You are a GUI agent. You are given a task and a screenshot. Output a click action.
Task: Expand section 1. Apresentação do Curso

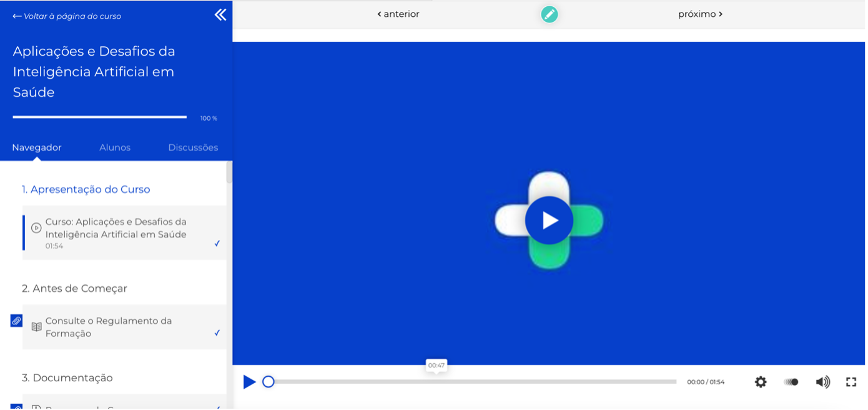86,189
